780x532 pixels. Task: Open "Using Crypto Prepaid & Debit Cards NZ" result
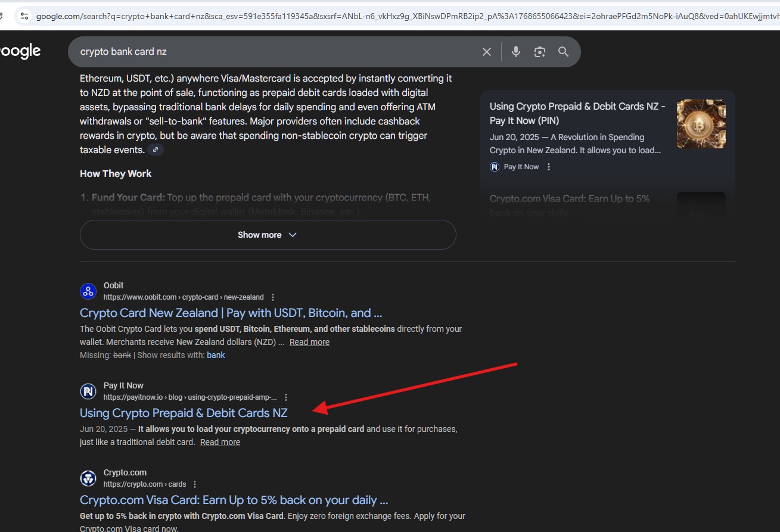tap(184, 413)
